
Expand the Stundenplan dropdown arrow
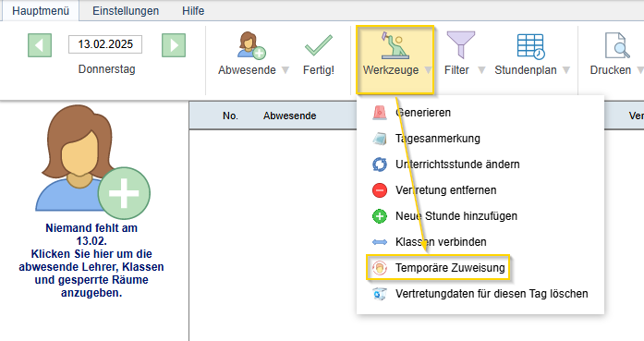566,70
